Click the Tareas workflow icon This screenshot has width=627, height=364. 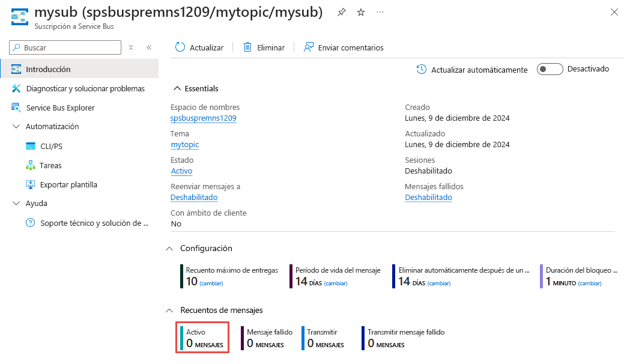[x=31, y=165]
